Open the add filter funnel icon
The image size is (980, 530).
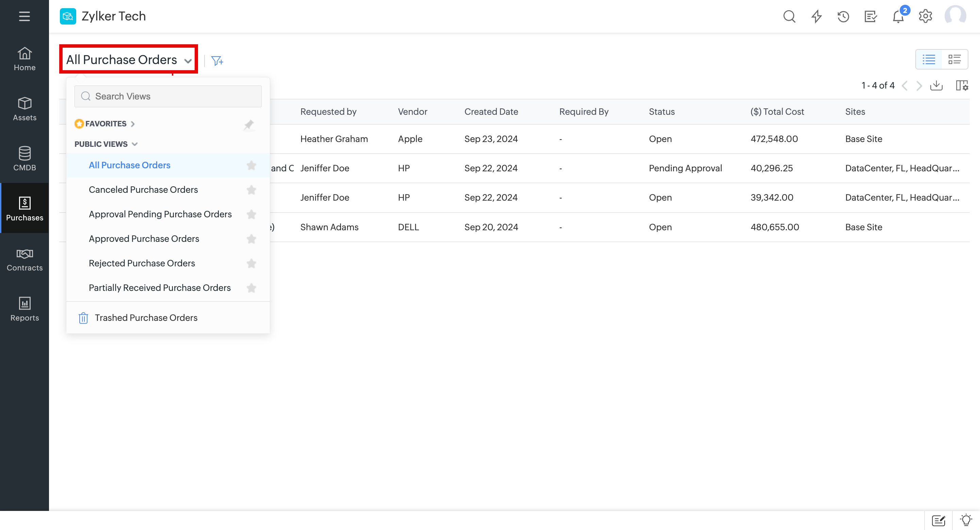217,61
